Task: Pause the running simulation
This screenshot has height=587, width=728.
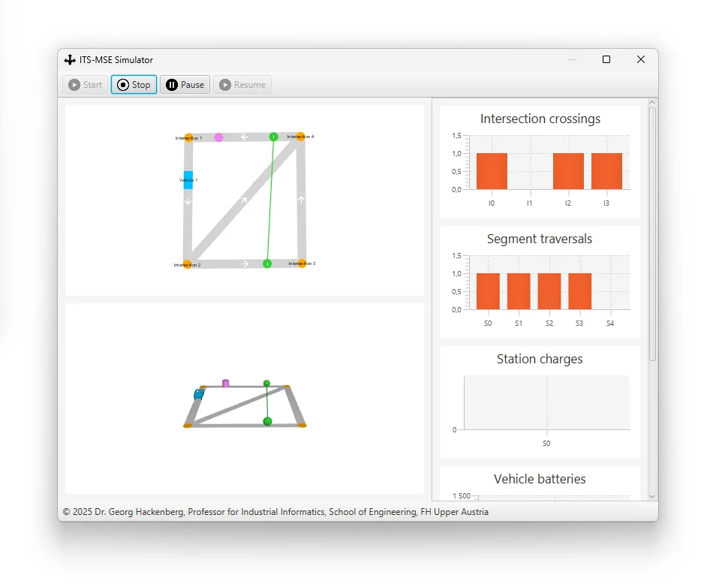Action: click(x=185, y=85)
